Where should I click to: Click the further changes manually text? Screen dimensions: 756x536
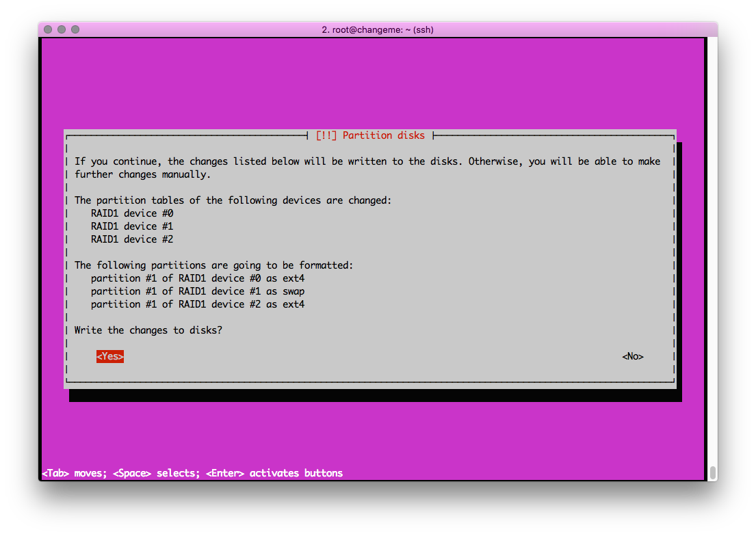coord(142,174)
